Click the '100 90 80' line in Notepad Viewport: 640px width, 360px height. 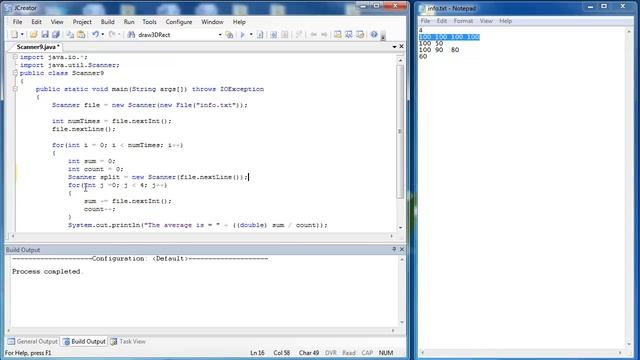tap(439, 50)
